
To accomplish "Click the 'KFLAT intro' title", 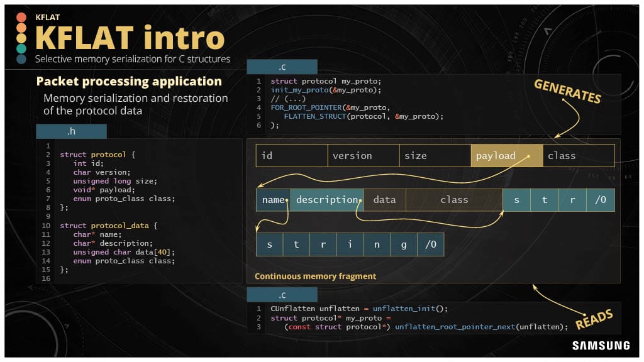I will [130, 38].
